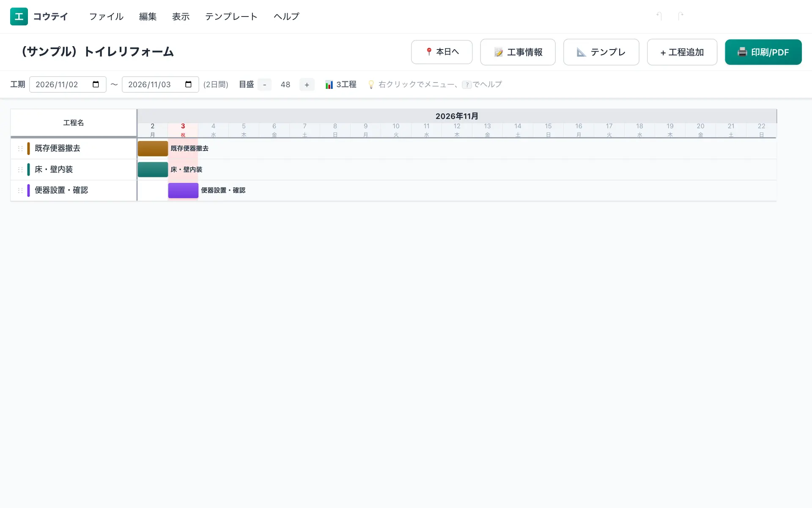Click the end date field 2026/11/03

click(160, 84)
